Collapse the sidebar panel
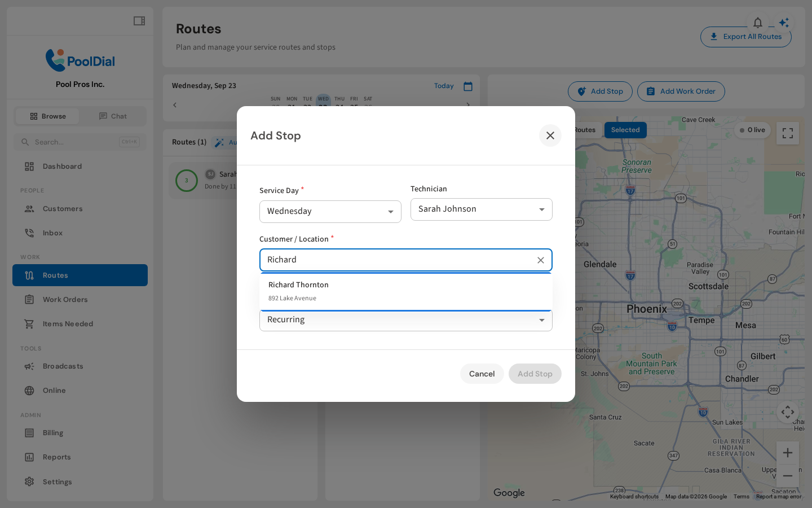The image size is (812, 508). [139, 21]
